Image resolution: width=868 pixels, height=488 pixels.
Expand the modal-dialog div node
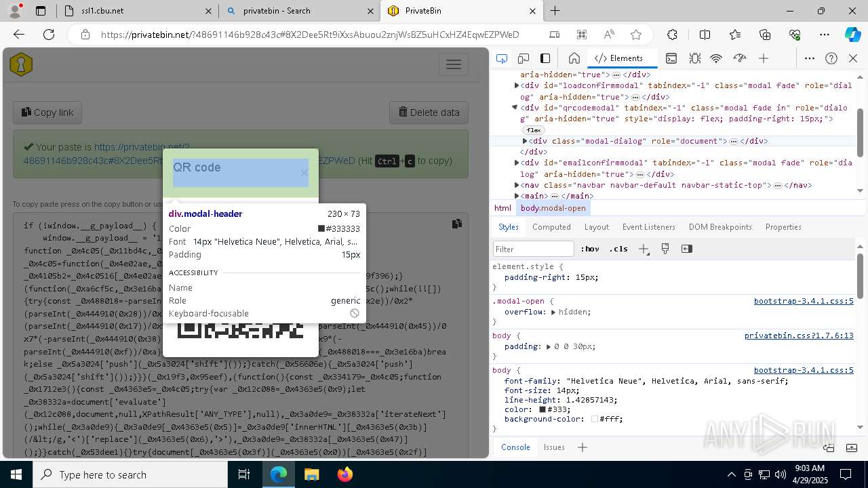pos(525,141)
